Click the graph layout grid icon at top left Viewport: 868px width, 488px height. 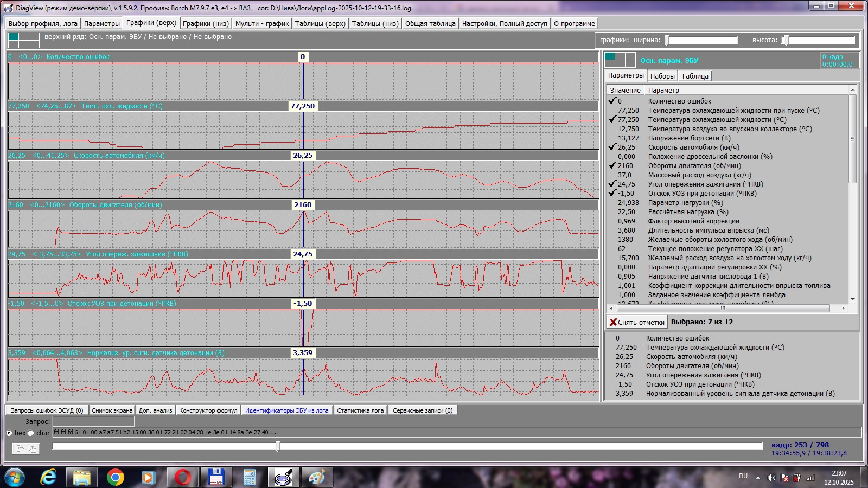(x=23, y=40)
